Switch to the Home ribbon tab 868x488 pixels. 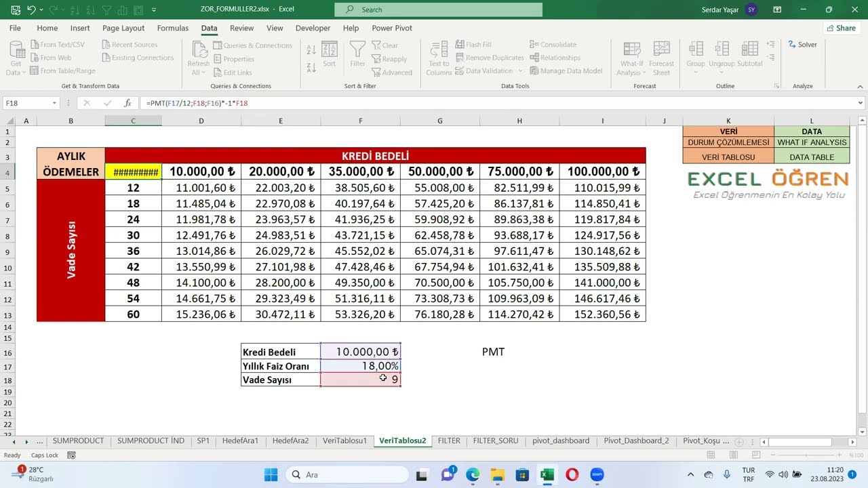47,28
